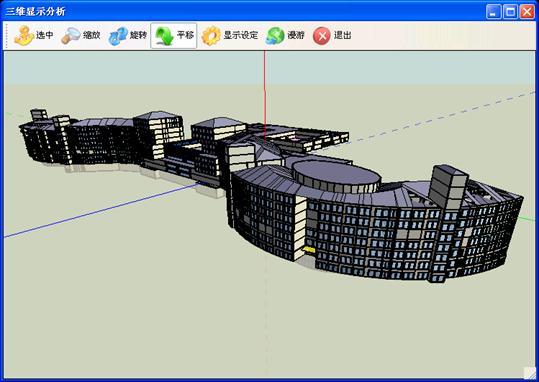Close the 三维显示分析 window
Viewport: 539px width, 382px height.
[527, 12]
